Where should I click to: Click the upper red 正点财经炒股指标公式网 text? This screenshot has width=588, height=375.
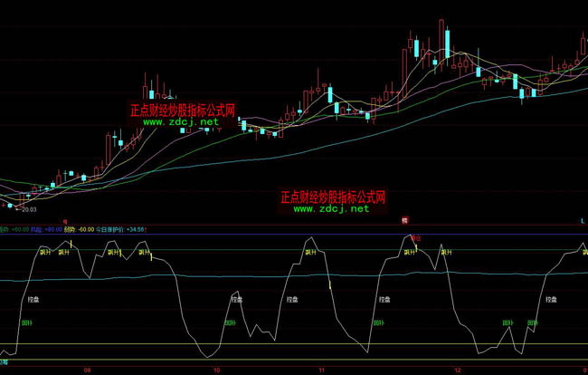[x=182, y=110]
